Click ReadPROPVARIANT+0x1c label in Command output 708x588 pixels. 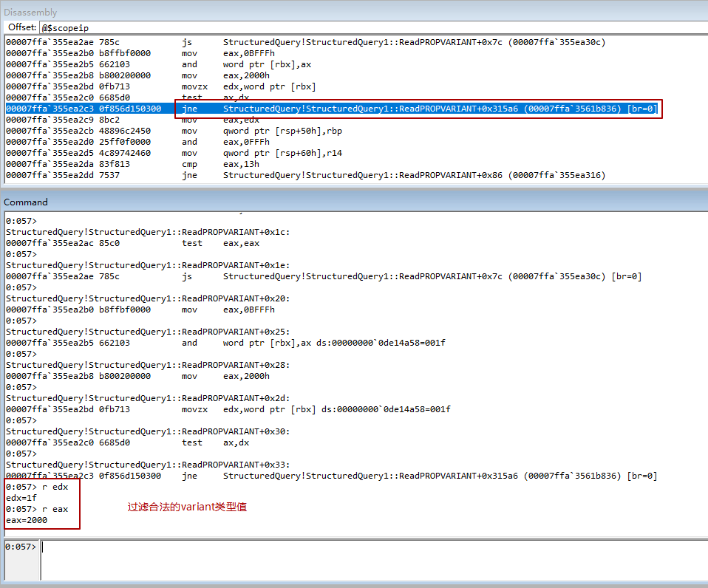(x=148, y=232)
